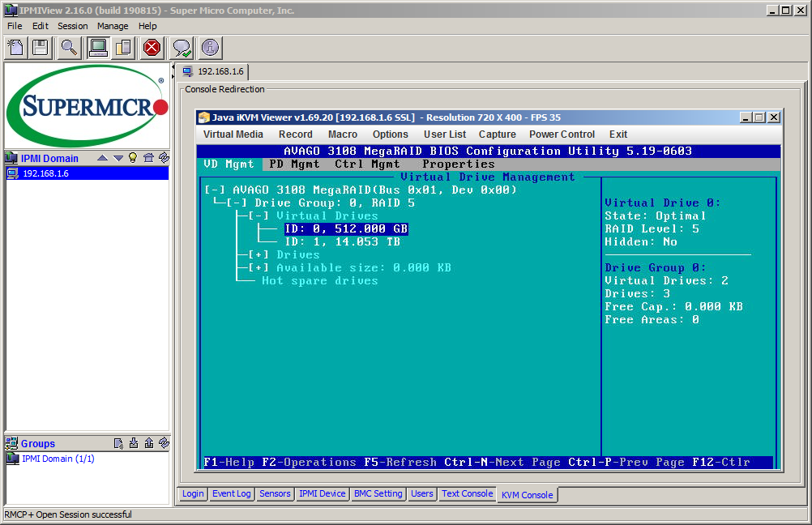This screenshot has width=812, height=525.
Task: Click the red stop X toolbar icon
Action: (152, 48)
